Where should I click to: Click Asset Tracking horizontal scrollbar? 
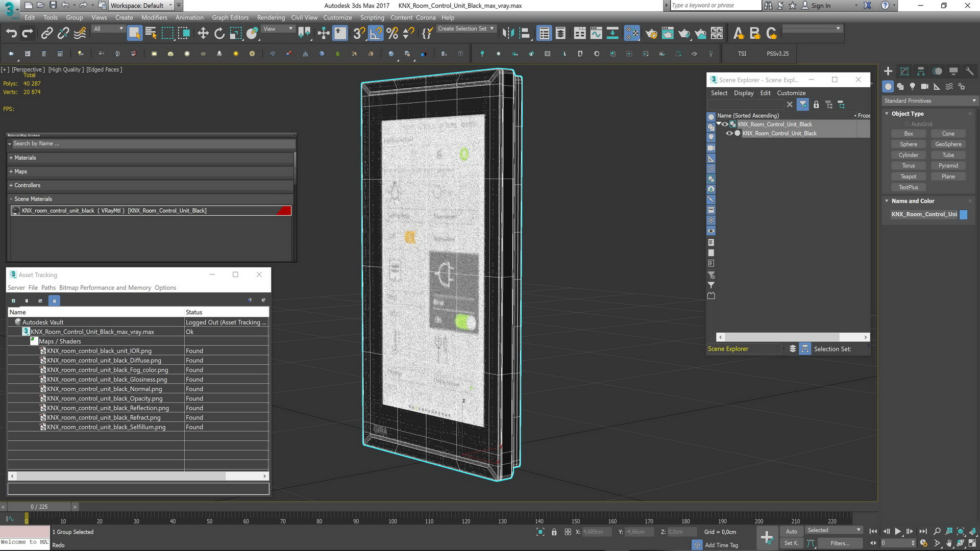[x=138, y=476]
